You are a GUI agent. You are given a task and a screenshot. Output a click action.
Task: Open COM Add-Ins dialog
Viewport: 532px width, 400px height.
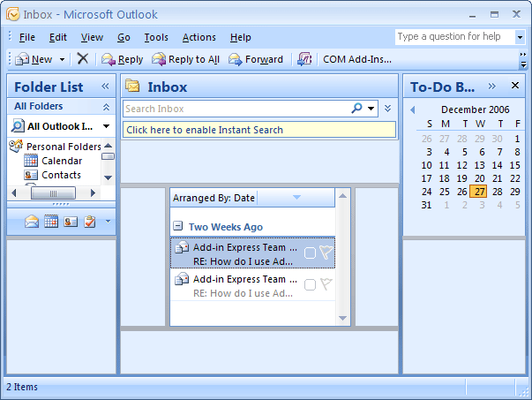tap(357, 59)
